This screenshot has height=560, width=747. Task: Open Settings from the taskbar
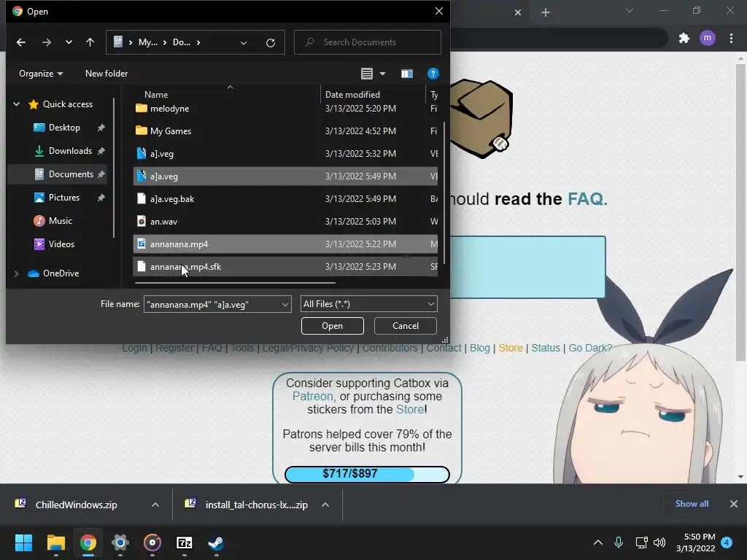[x=120, y=542]
